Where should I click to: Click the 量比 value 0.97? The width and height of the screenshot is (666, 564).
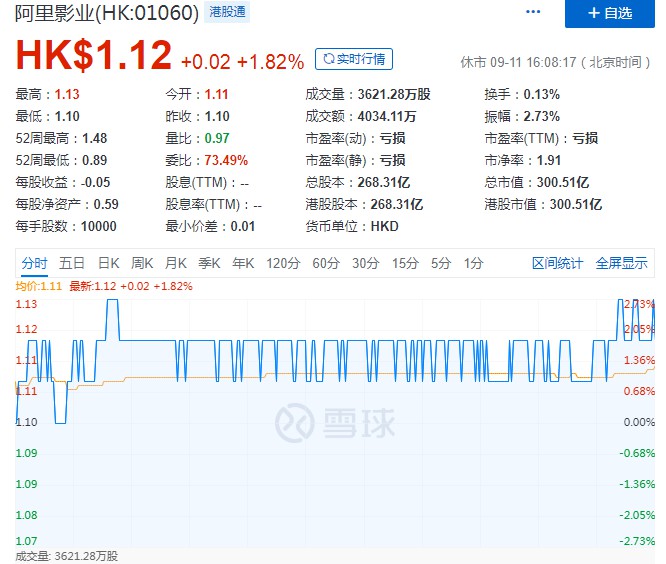(x=217, y=138)
